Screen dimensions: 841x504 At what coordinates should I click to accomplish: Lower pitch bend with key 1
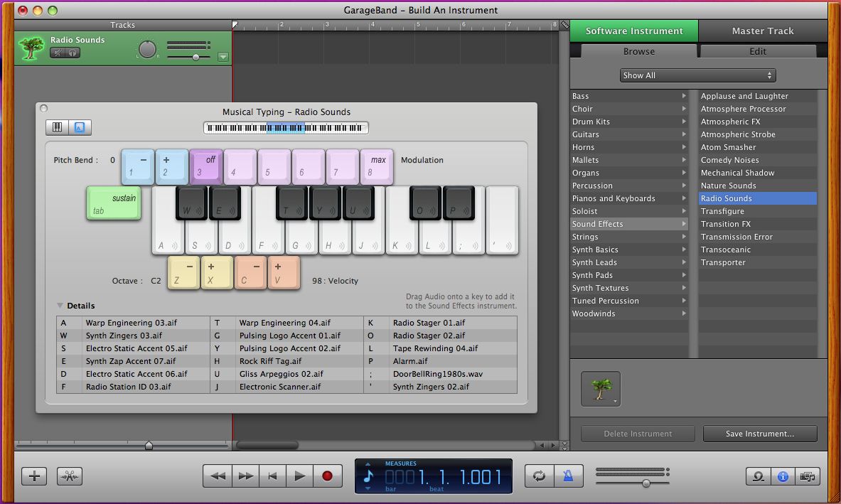138,167
